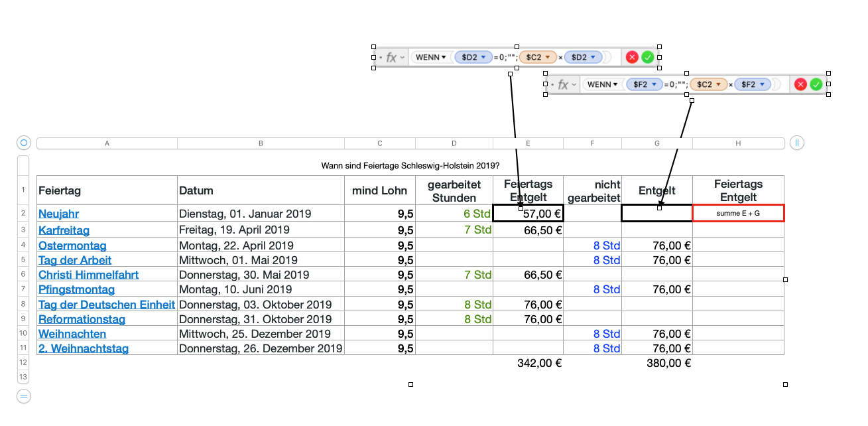Open the WENN dropdown in the $F2 formula
Viewport: 868px width, 426px height.
(x=603, y=84)
